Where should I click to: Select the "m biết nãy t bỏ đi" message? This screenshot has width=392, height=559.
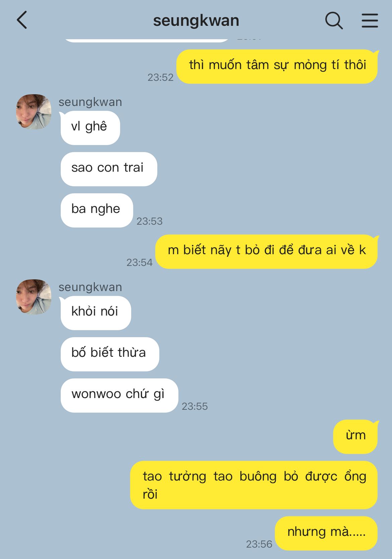point(267,251)
